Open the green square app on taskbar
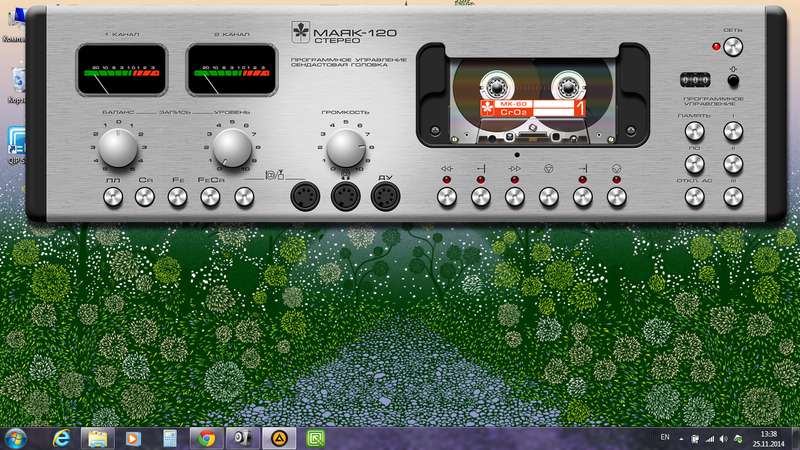 tap(315, 439)
